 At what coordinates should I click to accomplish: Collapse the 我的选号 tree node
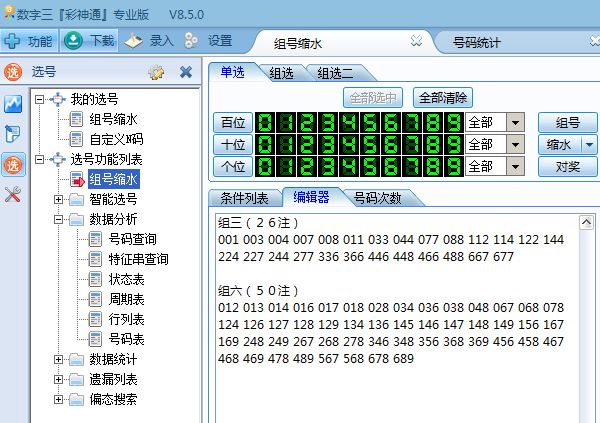pos(39,100)
